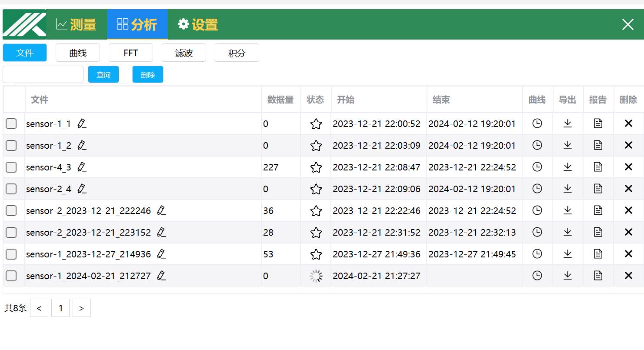
Task: Select sensor-2_2023-12-21_222246 checkbox
Action: click(x=11, y=211)
